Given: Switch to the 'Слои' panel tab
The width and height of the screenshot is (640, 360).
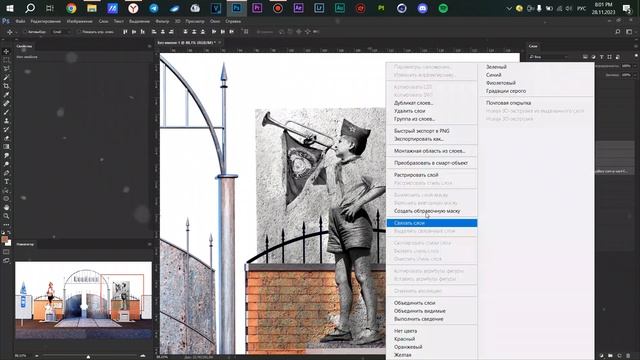Looking at the screenshot, I should [x=533, y=46].
